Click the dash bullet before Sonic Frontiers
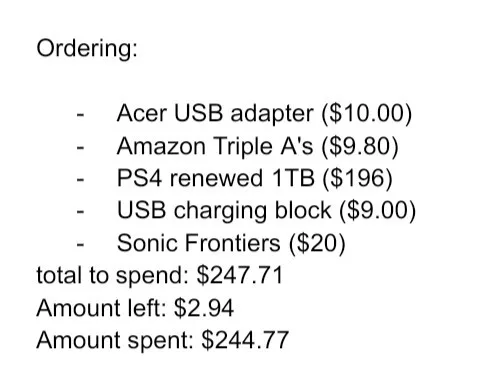 [x=80, y=245]
